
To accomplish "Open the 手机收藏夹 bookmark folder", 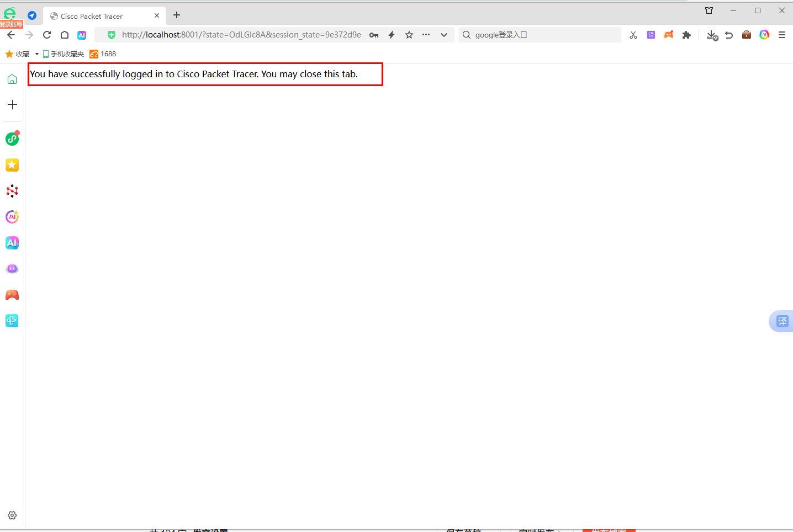I will tap(64, 54).
